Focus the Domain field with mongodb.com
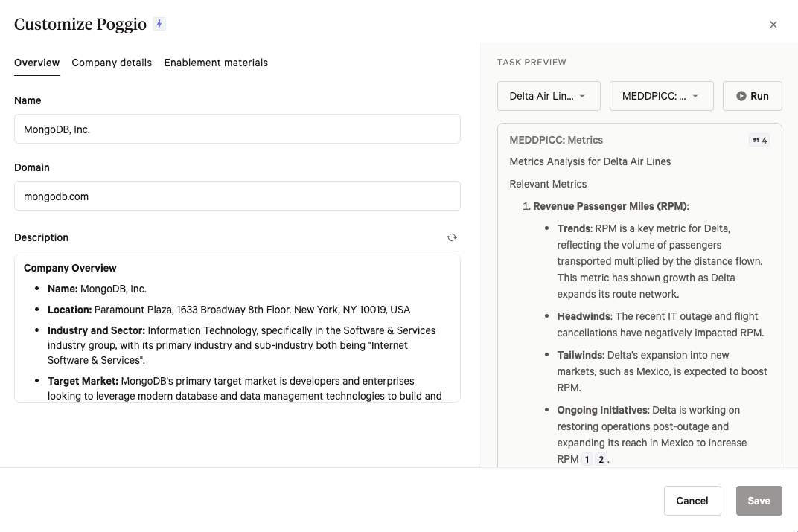 pos(237,196)
